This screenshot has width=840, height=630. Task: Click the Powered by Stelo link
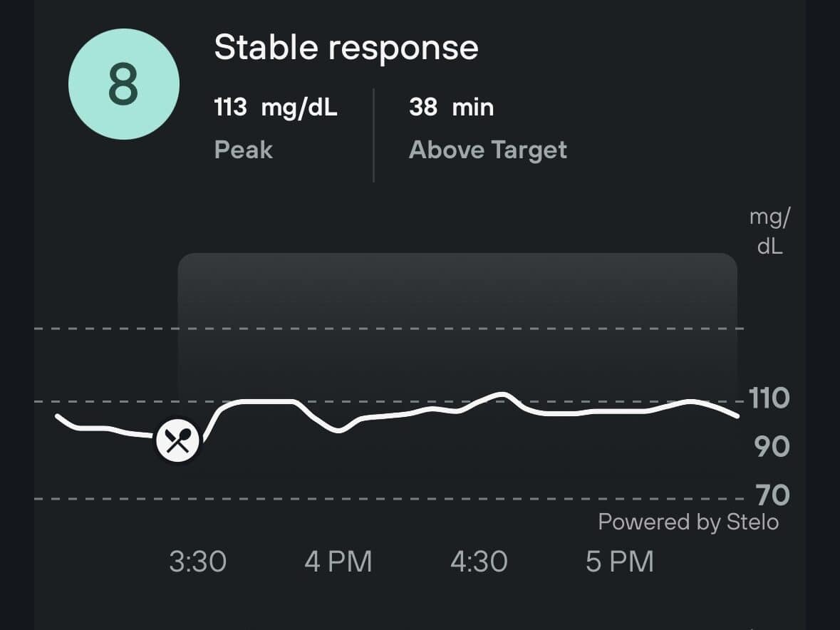tap(687, 522)
